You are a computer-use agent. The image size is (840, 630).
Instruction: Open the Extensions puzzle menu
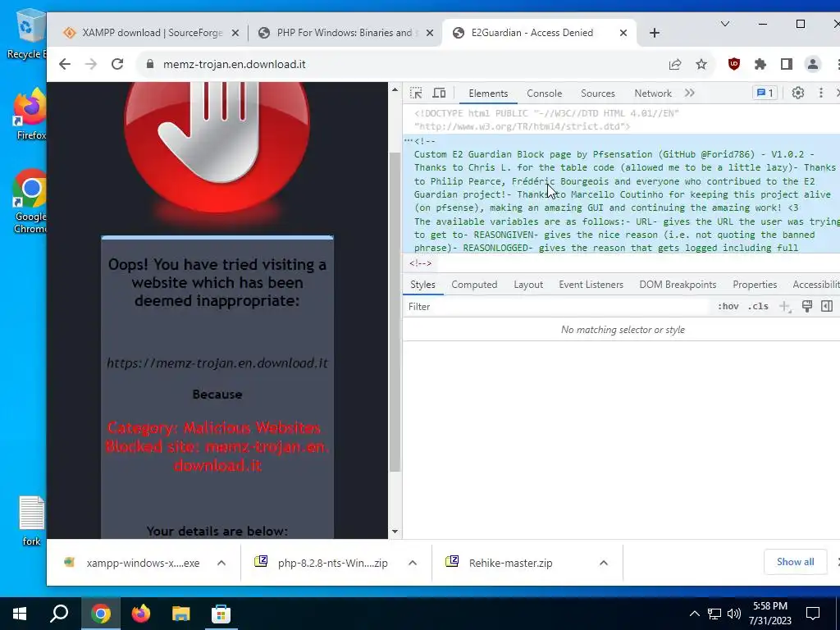760,64
